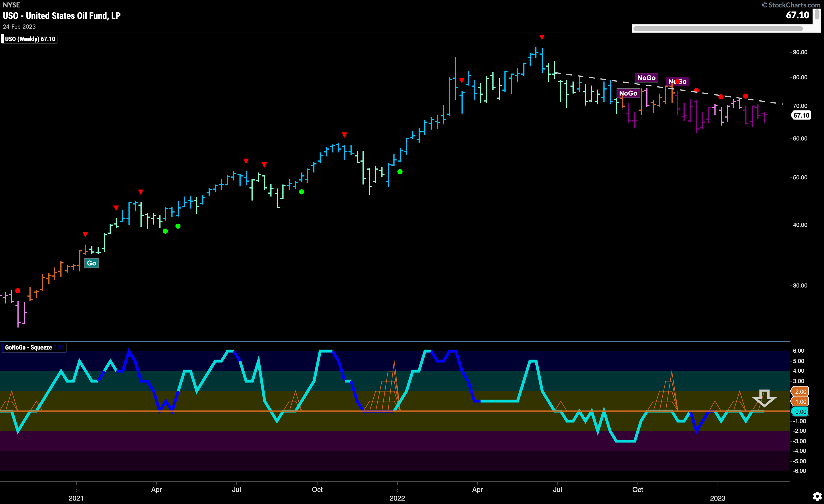This screenshot has height=504, width=824.
Task: Click the 4.00 oscillator axis label
Action: (x=799, y=371)
